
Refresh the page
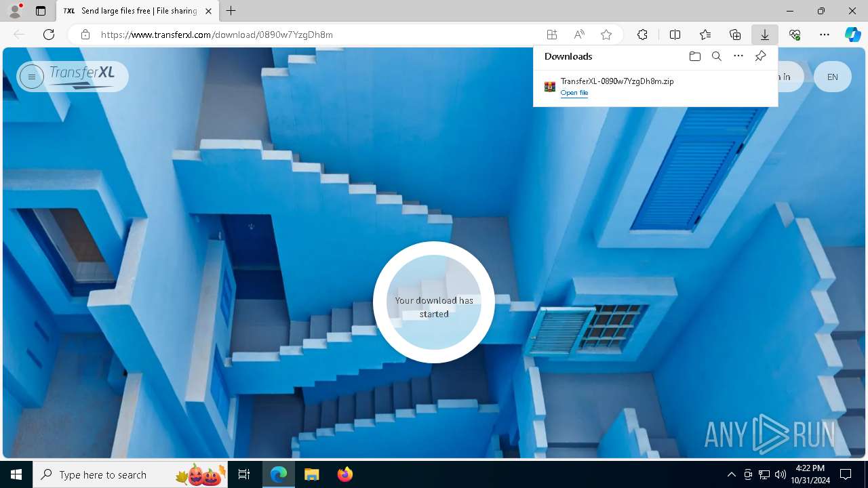coord(49,35)
